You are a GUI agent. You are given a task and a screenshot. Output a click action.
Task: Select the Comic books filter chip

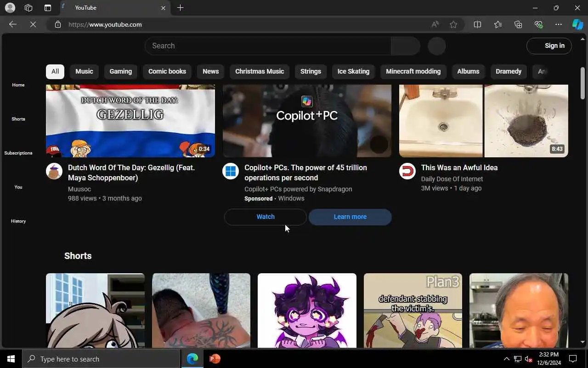point(167,71)
